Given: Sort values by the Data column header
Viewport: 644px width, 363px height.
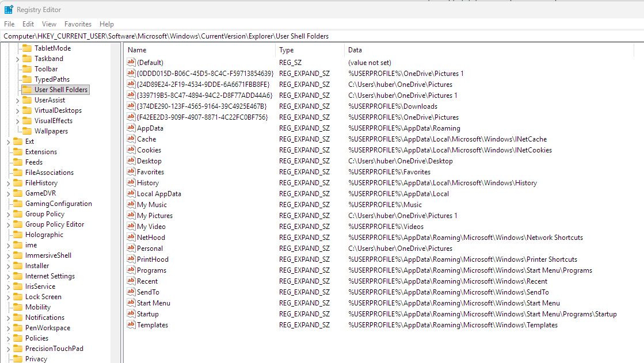Looking at the screenshot, I should pyautogui.click(x=489, y=49).
